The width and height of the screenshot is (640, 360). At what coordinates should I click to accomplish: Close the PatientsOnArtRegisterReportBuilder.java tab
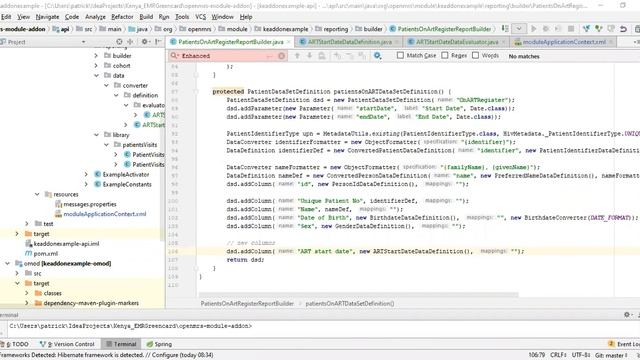click(289, 42)
